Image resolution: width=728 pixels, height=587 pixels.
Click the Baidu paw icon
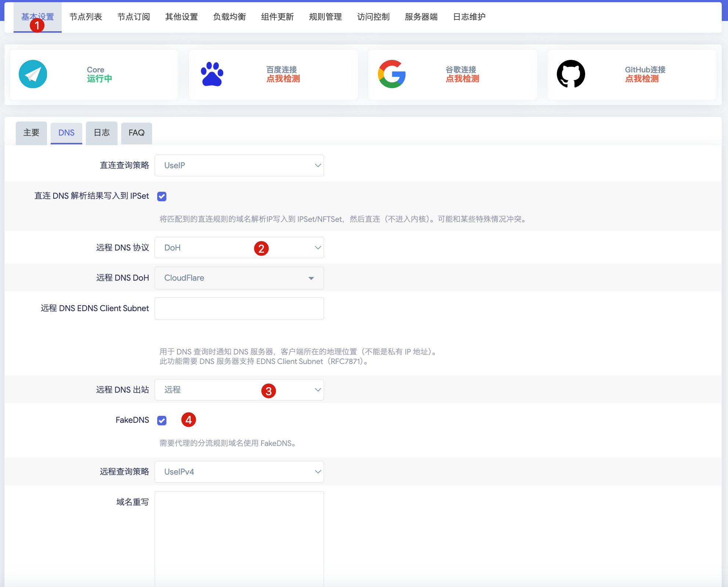(212, 74)
